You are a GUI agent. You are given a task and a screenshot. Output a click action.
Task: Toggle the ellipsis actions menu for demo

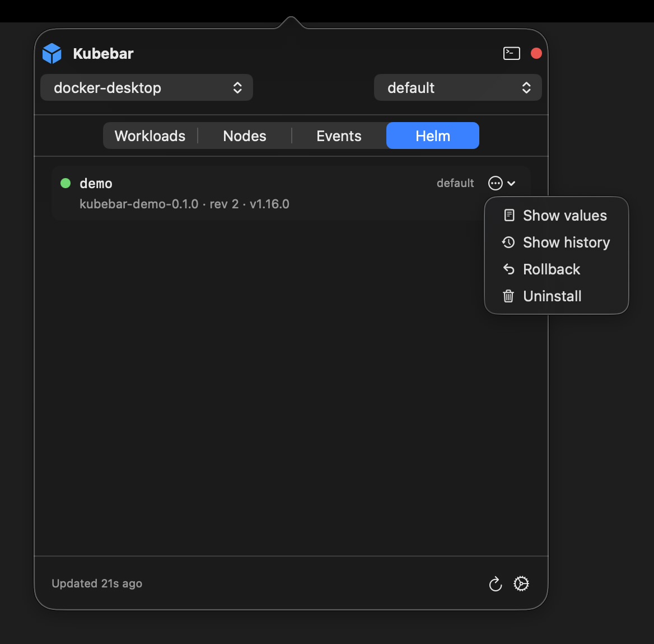click(x=502, y=183)
